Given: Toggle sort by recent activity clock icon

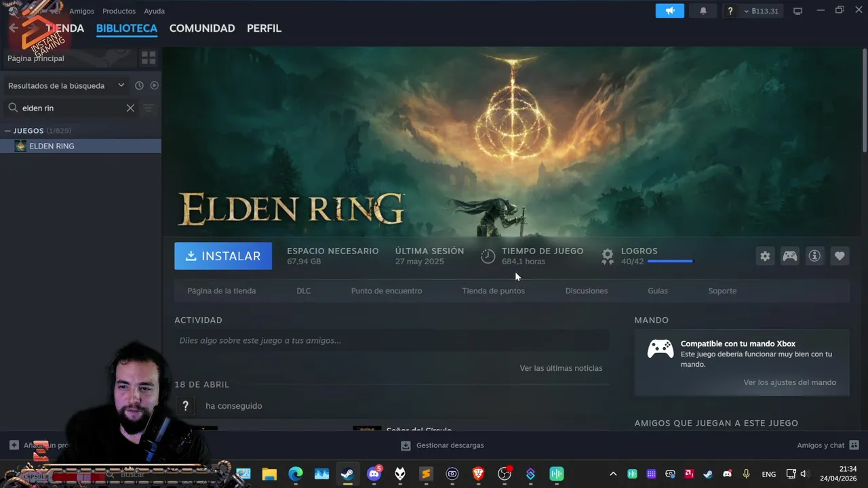Looking at the screenshot, I should click(139, 85).
